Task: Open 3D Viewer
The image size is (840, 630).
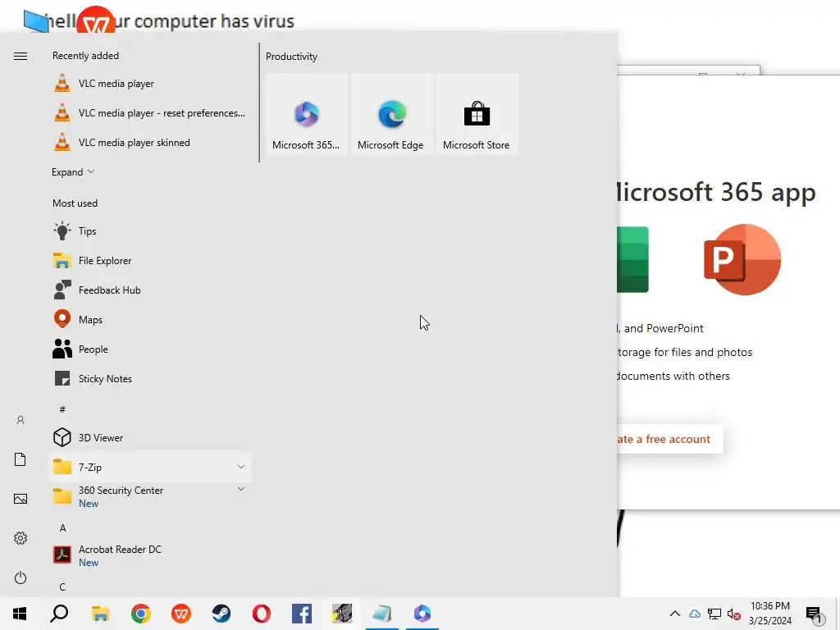Action: 150,438
